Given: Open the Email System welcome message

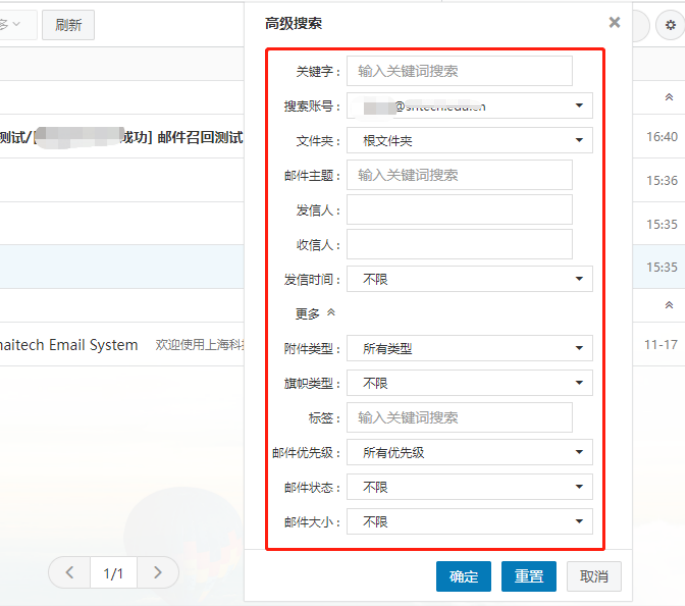Looking at the screenshot, I should (122, 345).
